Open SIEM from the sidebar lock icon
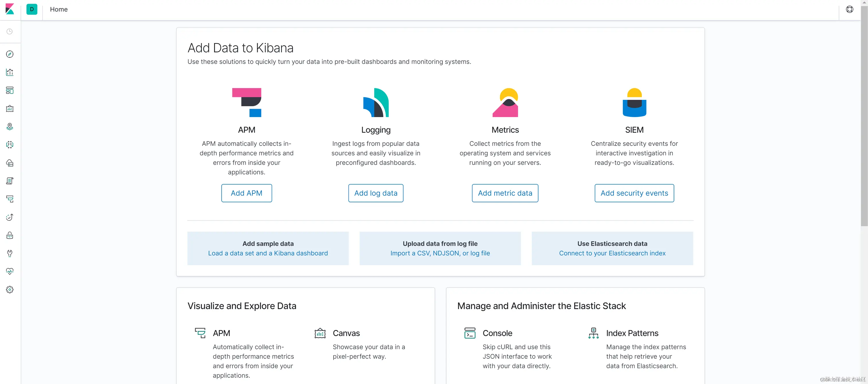The width and height of the screenshot is (868, 384). pos(10,235)
